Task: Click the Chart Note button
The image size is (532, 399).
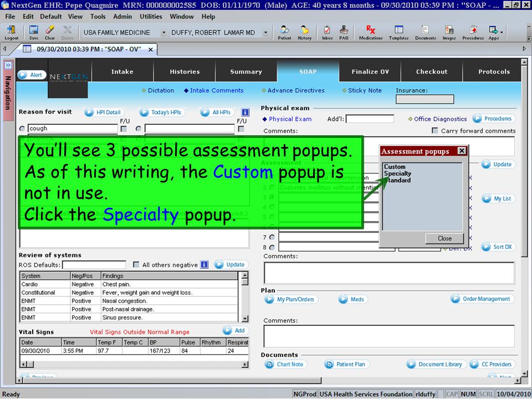Action: point(286,364)
